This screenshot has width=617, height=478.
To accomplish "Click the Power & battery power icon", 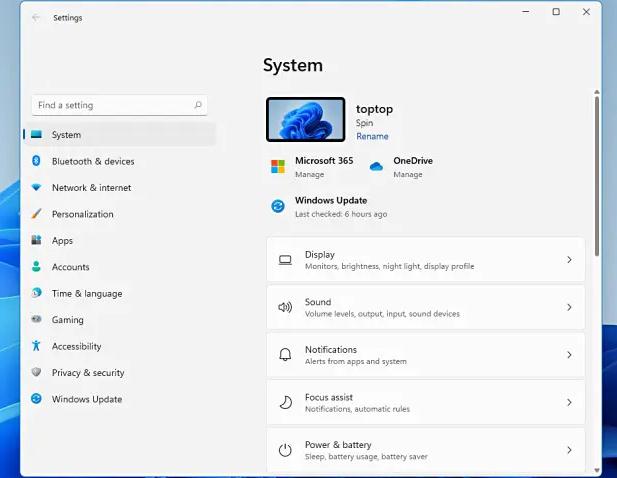I will tap(285, 450).
